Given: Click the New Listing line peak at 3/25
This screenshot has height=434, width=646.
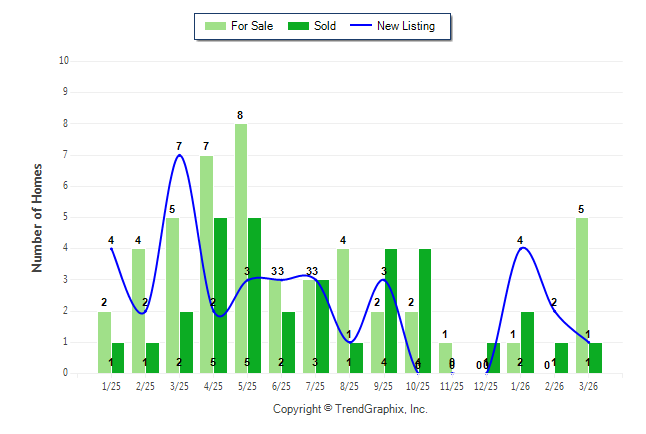Looking at the screenshot, I should coord(179,155).
